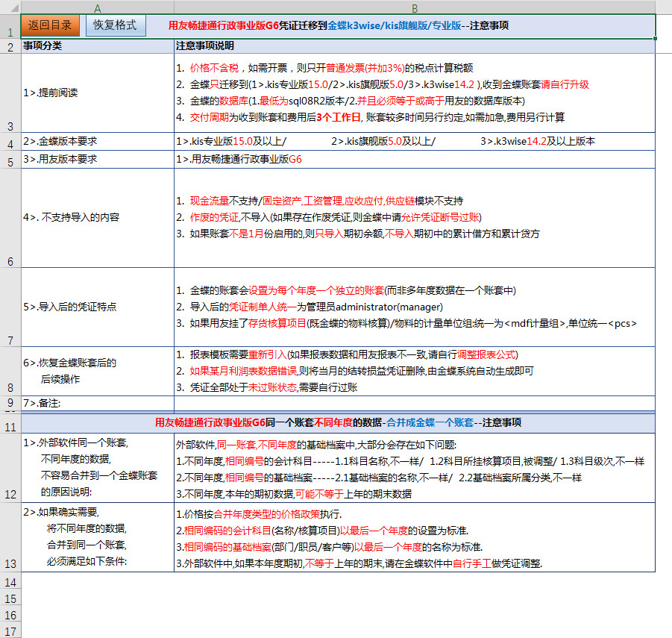672x638 pixels.
Task: Select the 7>.备注 cell
Action: pyautogui.click(x=98, y=403)
